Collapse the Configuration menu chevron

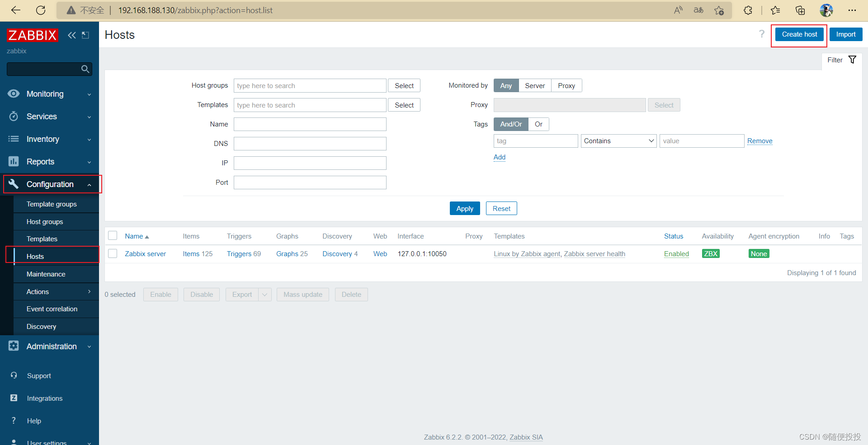(x=89, y=185)
